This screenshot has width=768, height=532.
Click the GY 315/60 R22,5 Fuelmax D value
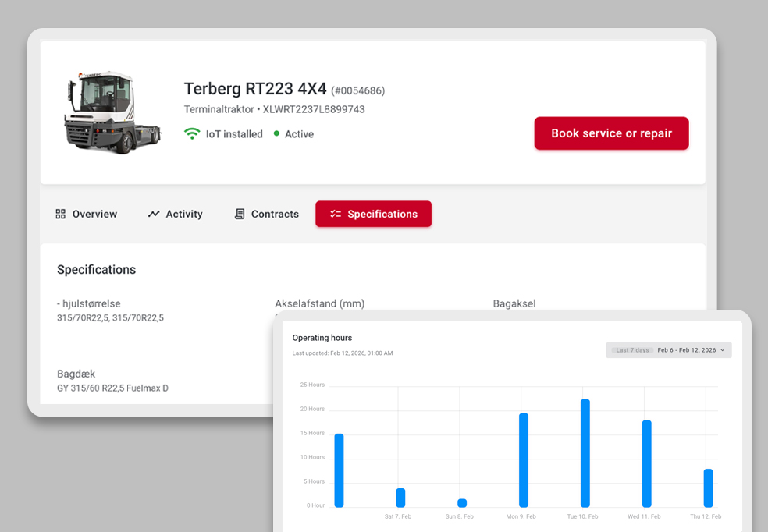point(112,388)
